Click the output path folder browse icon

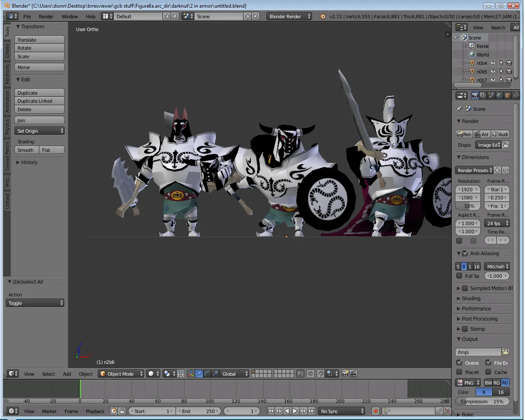pyautogui.click(x=505, y=352)
